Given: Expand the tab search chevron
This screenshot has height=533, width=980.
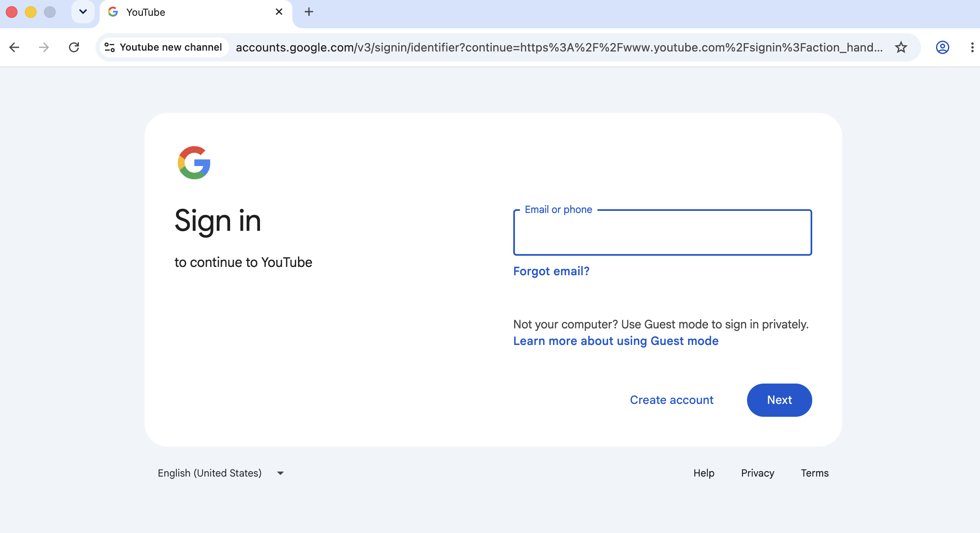Looking at the screenshot, I should click(83, 12).
